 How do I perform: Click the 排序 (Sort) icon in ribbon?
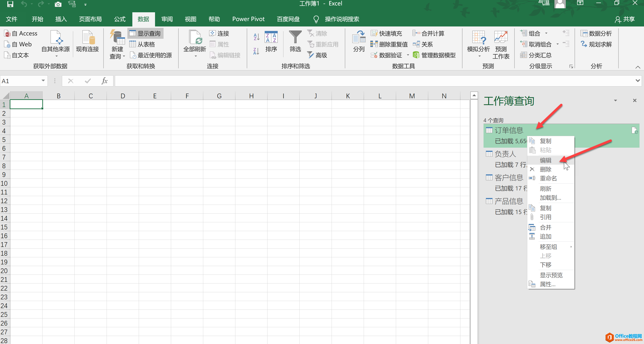[x=271, y=43]
